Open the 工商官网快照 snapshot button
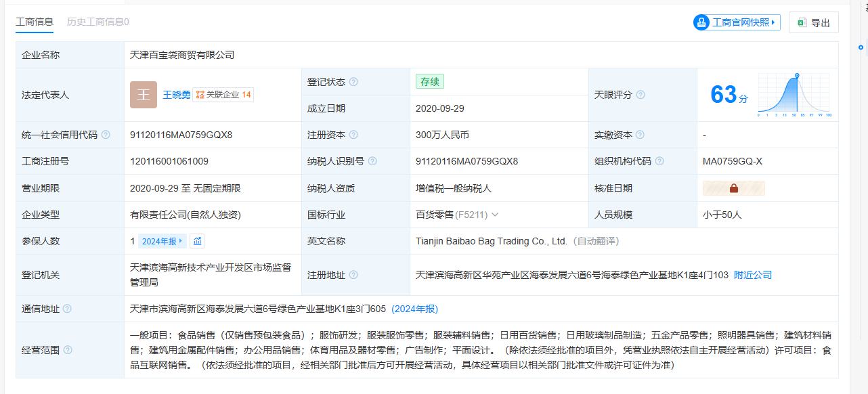Viewport: 868px width, 394px height. pyautogui.click(x=737, y=22)
